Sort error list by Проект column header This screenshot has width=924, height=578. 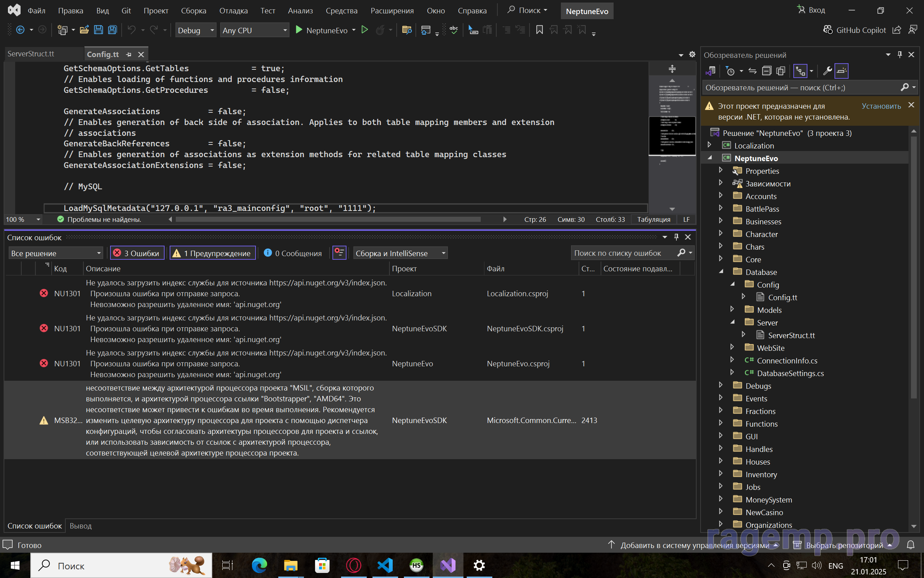coord(436,268)
